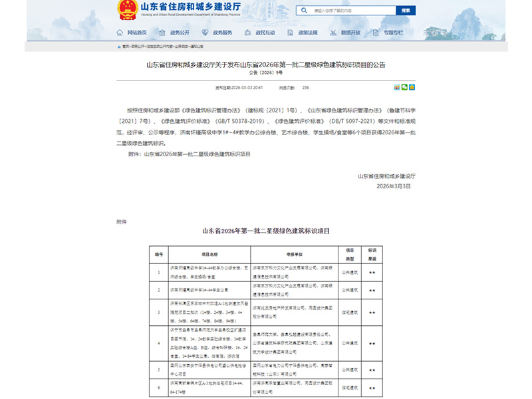Click the Weibo share icon
This screenshot has height=399, width=532.
[396, 87]
